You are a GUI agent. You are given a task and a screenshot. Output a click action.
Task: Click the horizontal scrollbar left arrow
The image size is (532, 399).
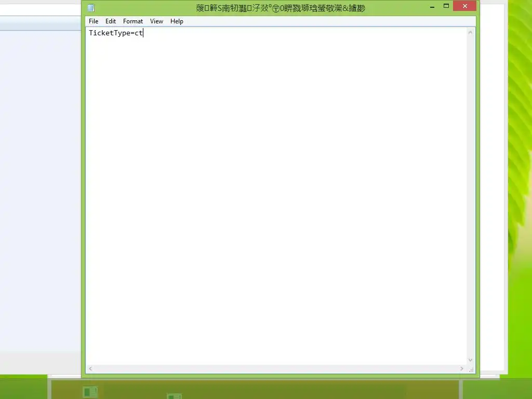coord(90,368)
